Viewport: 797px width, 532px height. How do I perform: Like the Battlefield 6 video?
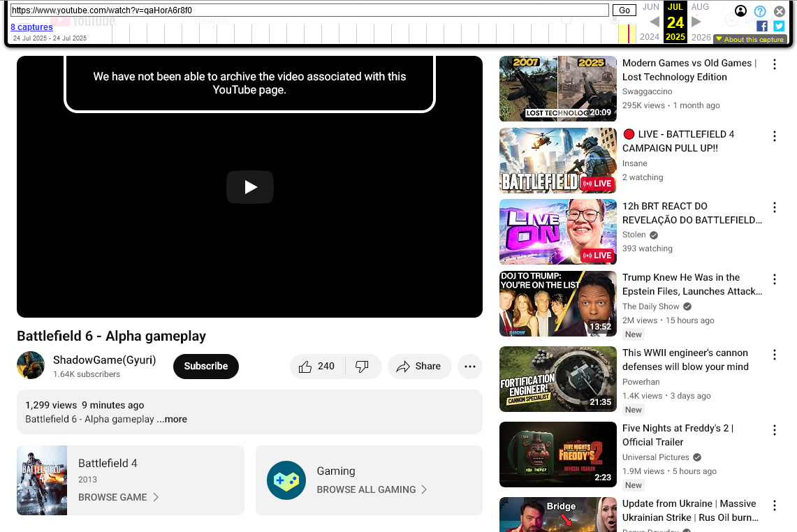317,367
